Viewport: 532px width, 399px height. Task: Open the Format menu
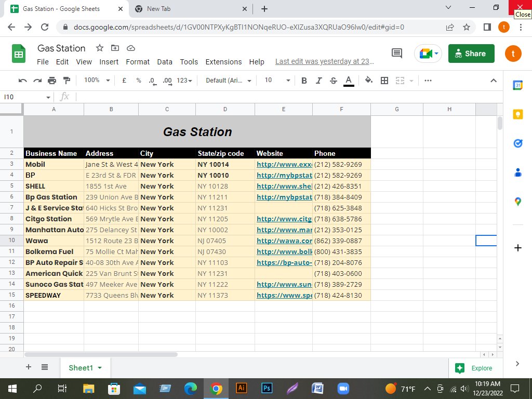[x=138, y=62]
